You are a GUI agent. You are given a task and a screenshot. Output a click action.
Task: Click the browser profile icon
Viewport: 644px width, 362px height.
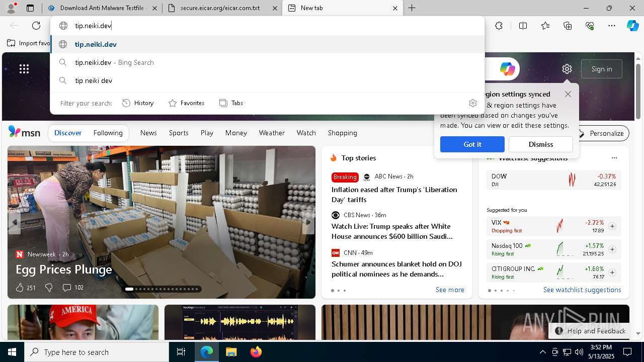point(10,8)
